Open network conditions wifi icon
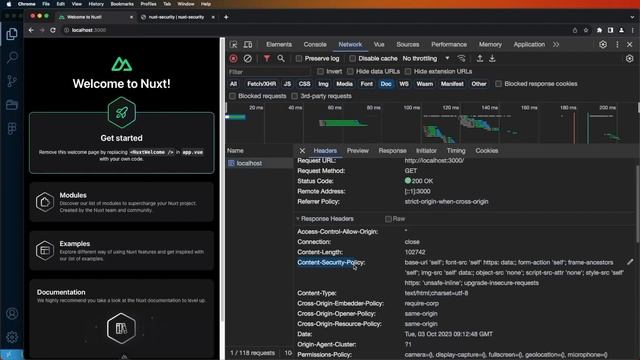Image resolution: width=640 pixels, height=360 pixels. pyautogui.click(x=462, y=59)
